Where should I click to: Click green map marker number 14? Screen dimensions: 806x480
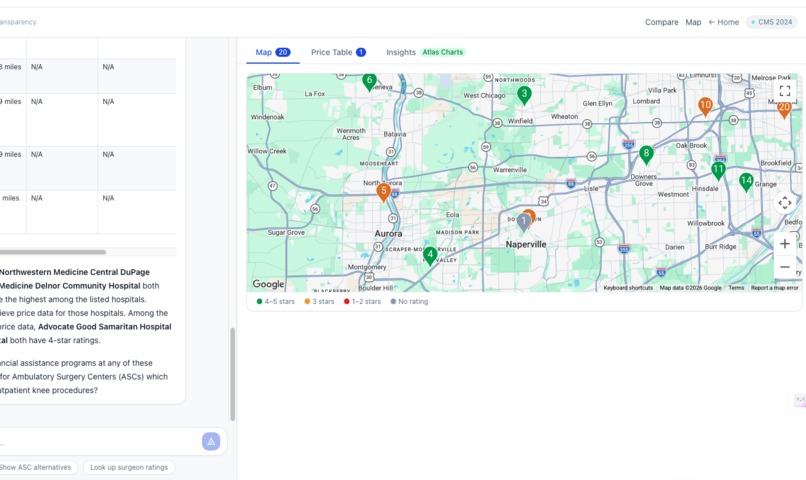tap(746, 182)
